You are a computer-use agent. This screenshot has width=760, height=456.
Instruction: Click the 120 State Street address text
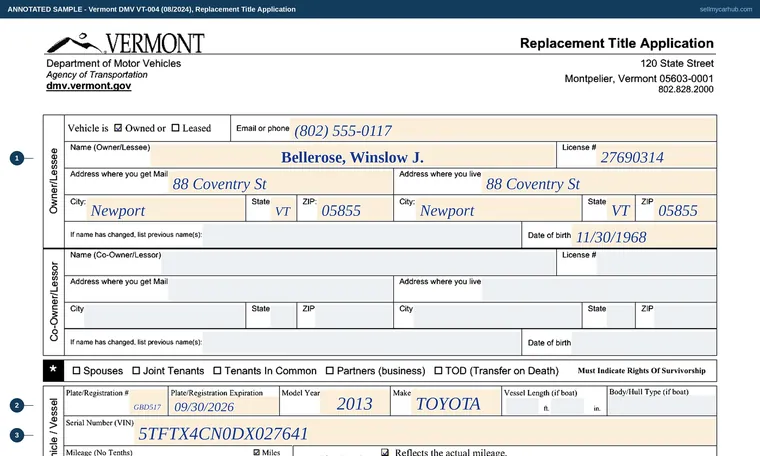tap(677, 63)
